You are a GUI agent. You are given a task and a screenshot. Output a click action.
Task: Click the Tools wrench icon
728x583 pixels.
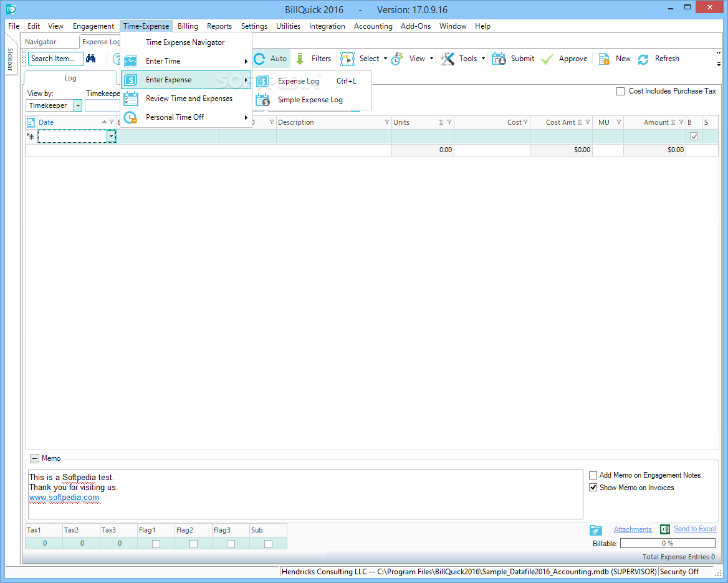coord(447,59)
